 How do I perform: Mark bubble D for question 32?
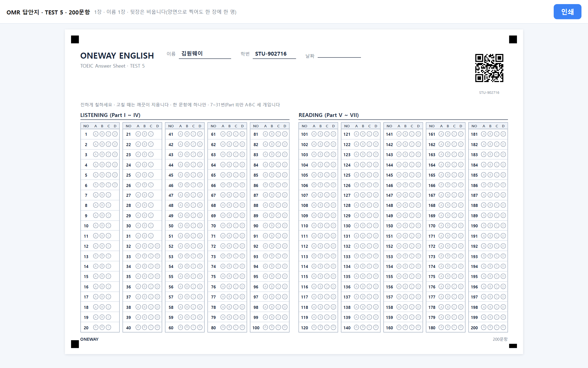(x=158, y=246)
